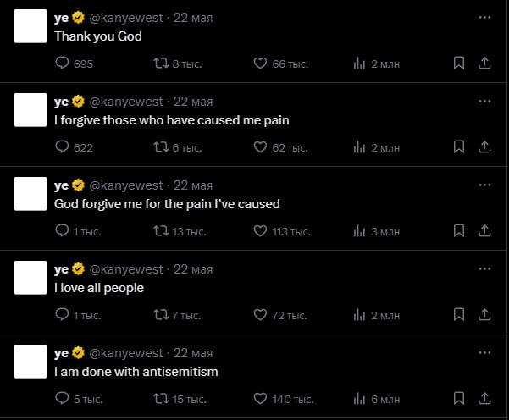The height and width of the screenshot is (420, 509).
Task: Share the "Thank you God" tweet
Action: click(x=484, y=64)
